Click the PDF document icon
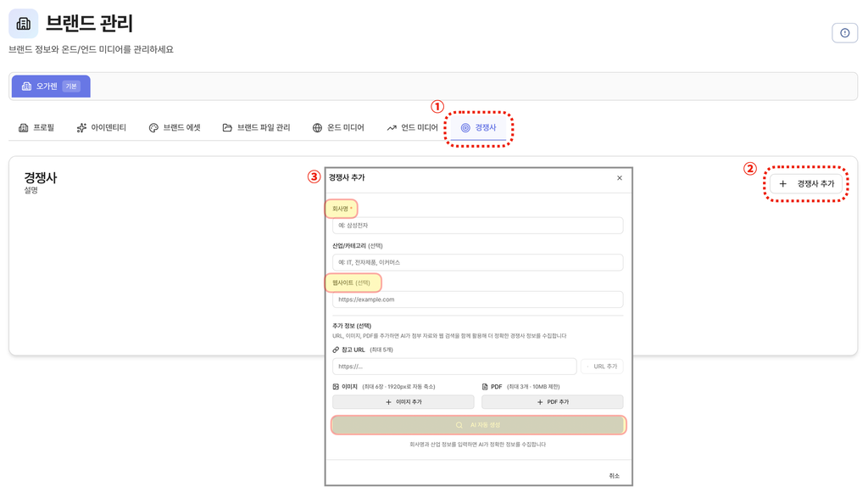 pyautogui.click(x=485, y=387)
